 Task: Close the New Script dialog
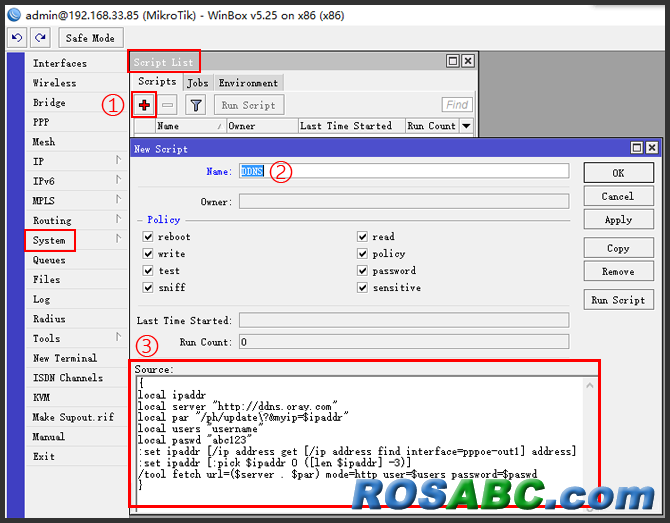point(652,148)
